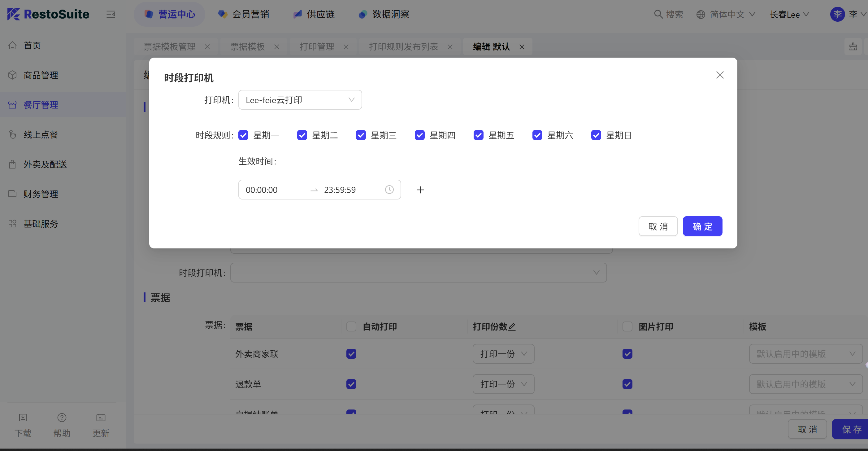
Task: Click the dialog's 取消 button
Action: pos(658,226)
